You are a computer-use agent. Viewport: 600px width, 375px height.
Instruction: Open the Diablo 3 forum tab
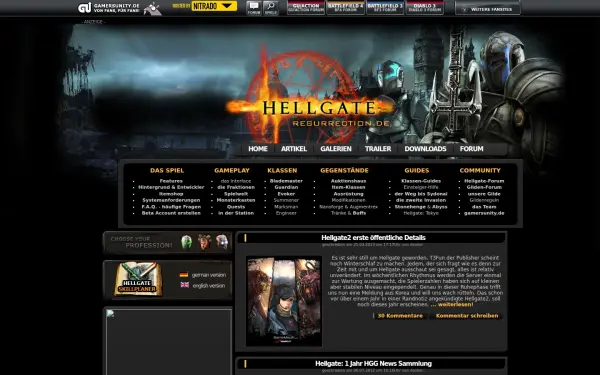click(425, 8)
